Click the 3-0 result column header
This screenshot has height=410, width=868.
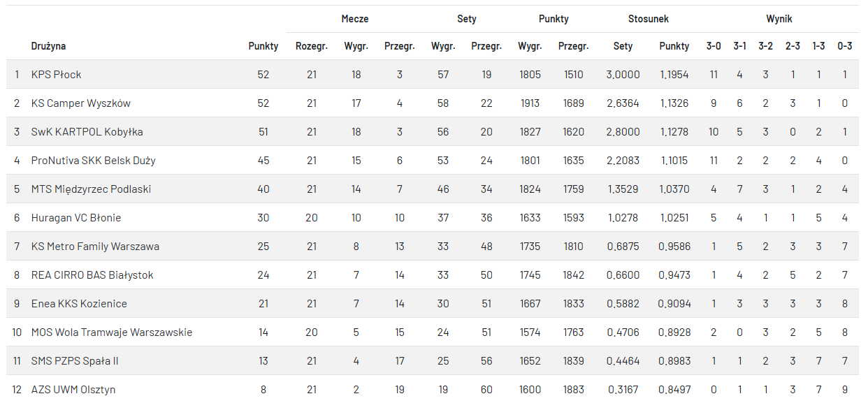(x=714, y=46)
